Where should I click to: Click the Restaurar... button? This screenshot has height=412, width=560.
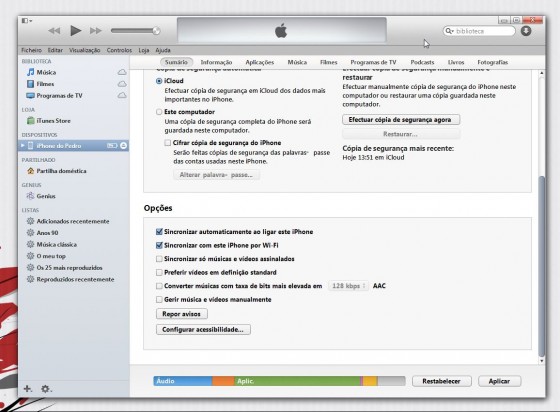pyautogui.click(x=401, y=134)
